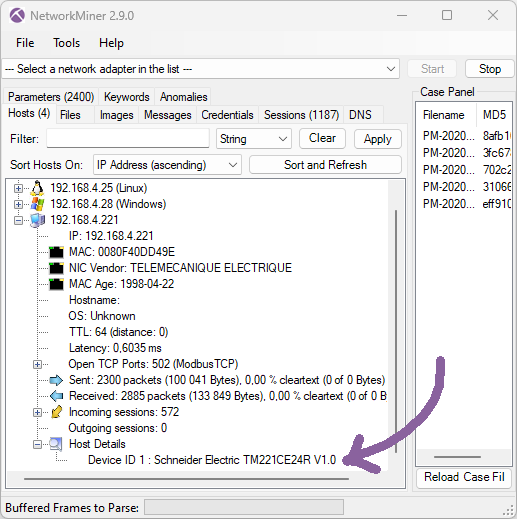The height and width of the screenshot is (519, 517).
Task: Close the NetworkMiner window
Action: pos(493,15)
